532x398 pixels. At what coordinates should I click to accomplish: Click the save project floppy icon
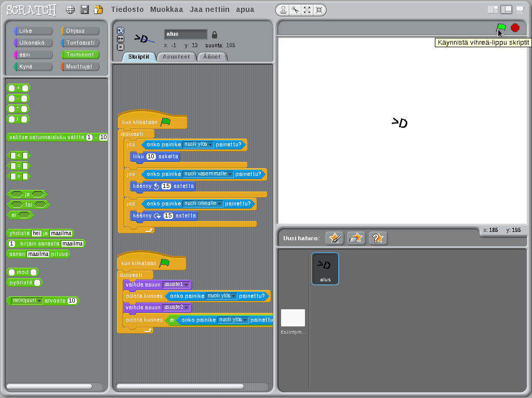[x=85, y=10]
